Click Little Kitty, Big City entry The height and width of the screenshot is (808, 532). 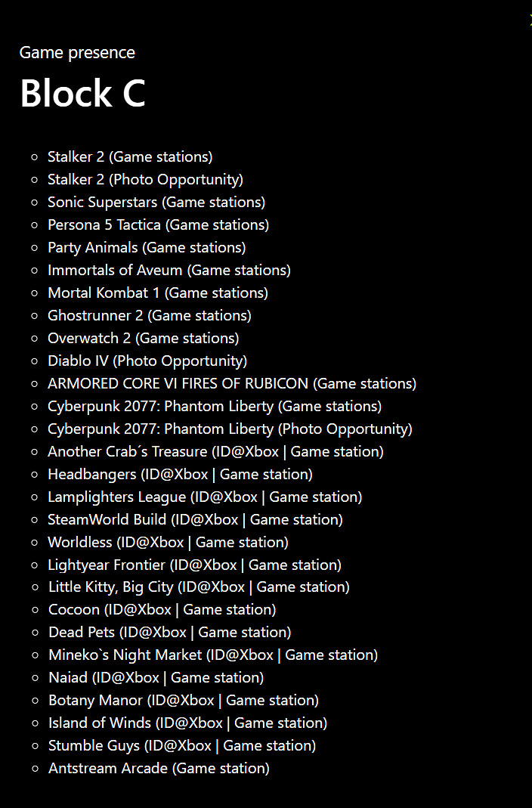click(x=199, y=587)
